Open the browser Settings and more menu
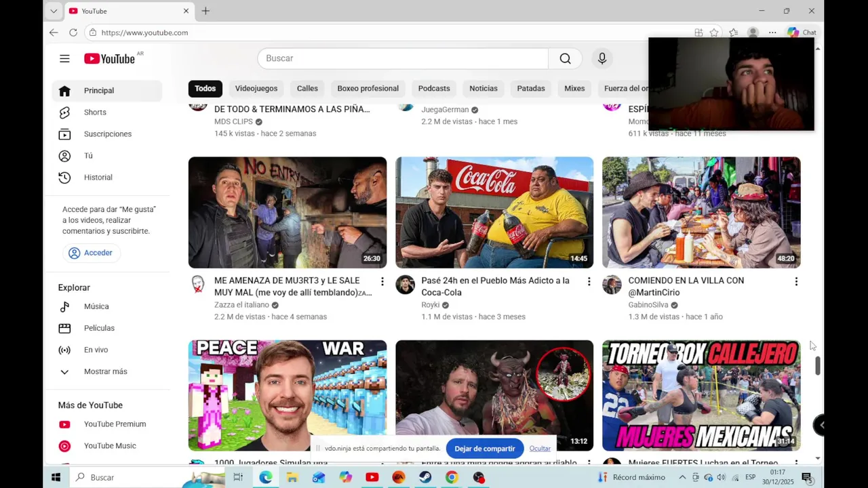 pos(772,33)
